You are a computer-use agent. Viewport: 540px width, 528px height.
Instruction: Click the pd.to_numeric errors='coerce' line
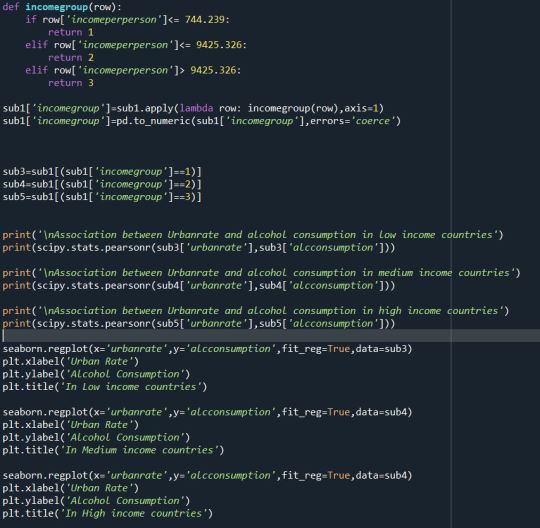point(201,121)
